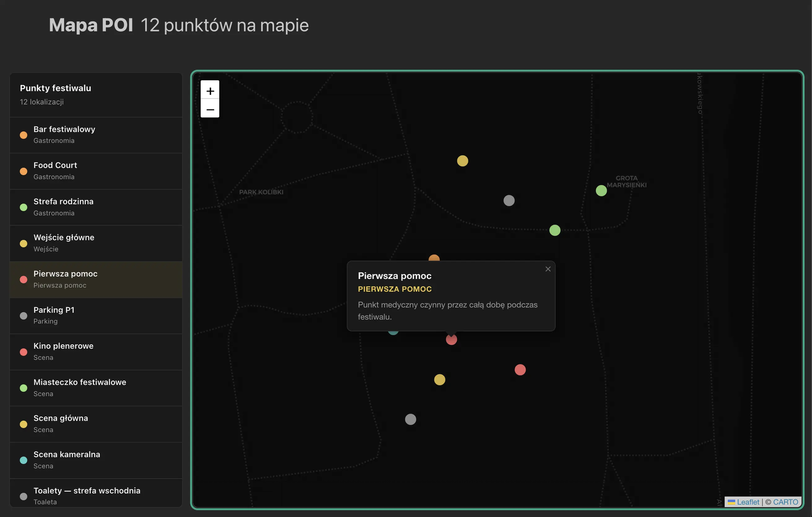Close the Pierwsza pomoc popup
The width and height of the screenshot is (812, 517).
[x=548, y=269]
